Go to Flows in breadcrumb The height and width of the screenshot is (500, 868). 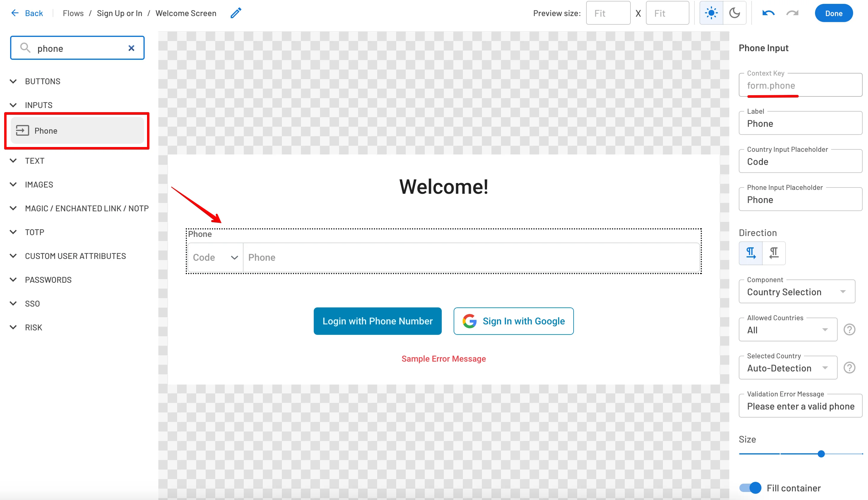[73, 13]
